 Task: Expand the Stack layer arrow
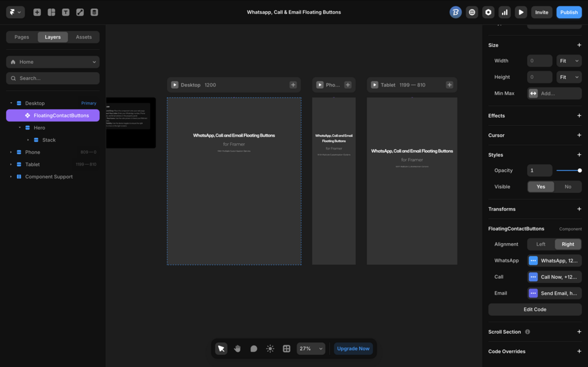28,140
